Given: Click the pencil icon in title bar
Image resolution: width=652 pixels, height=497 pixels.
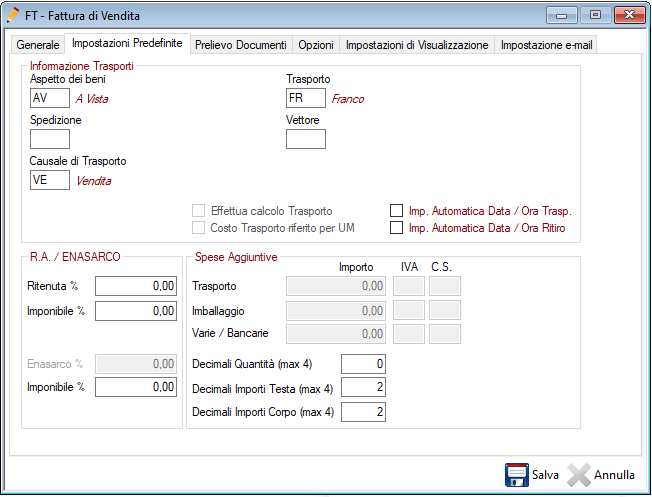Looking at the screenshot, I should pos(13,16).
